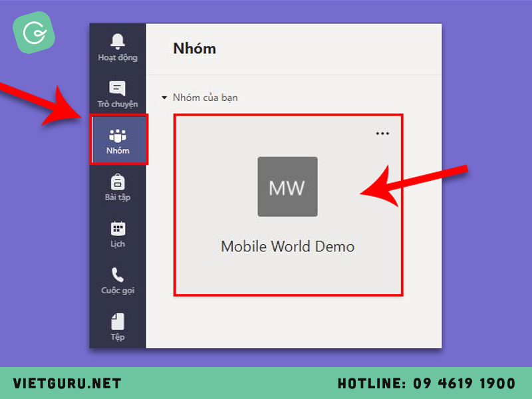The height and width of the screenshot is (399, 532).
Task: Click the Mobile World Demo team name
Action: tap(288, 246)
